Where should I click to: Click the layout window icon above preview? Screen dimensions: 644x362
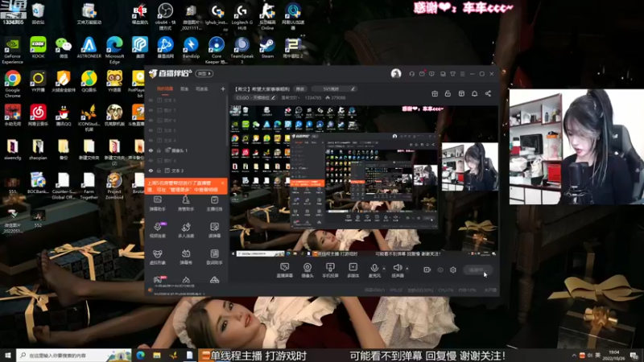pos(461,93)
